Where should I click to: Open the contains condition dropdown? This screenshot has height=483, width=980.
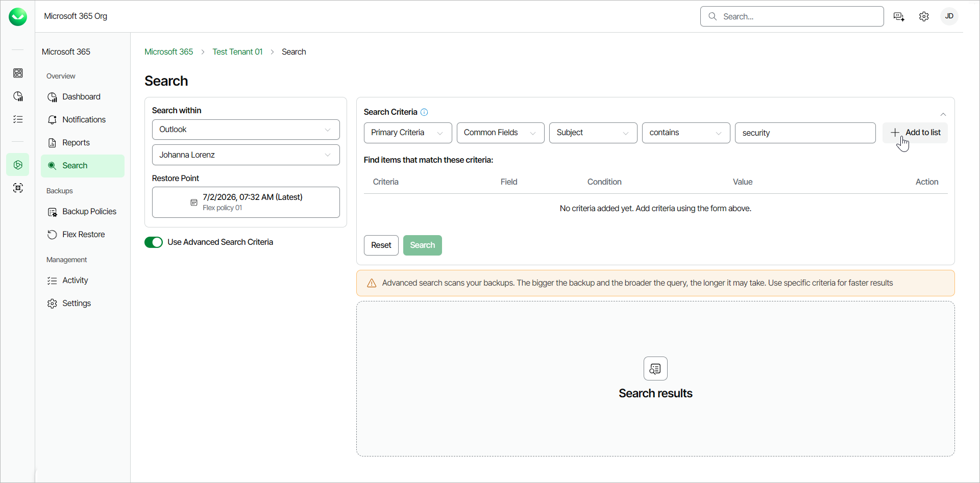(x=686, y=133)
